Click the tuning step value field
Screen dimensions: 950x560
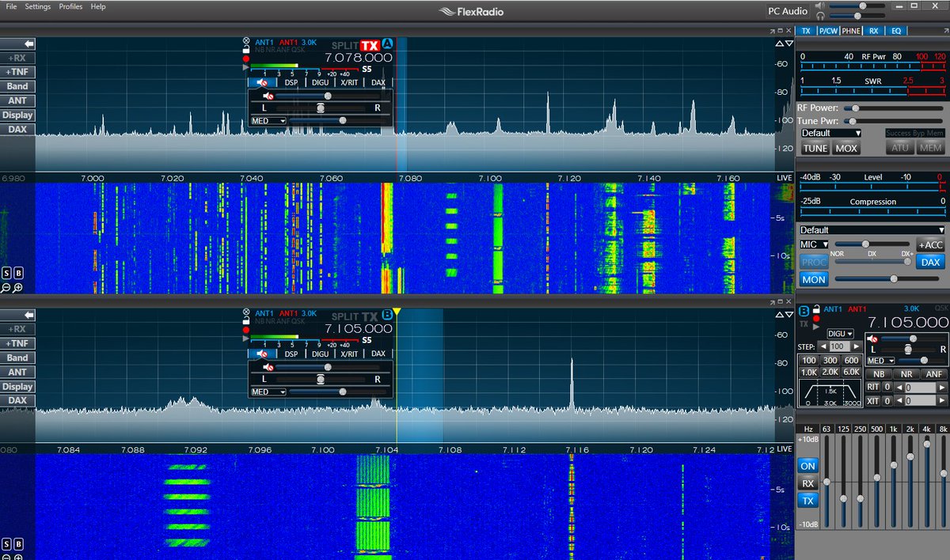pos(839,347)
